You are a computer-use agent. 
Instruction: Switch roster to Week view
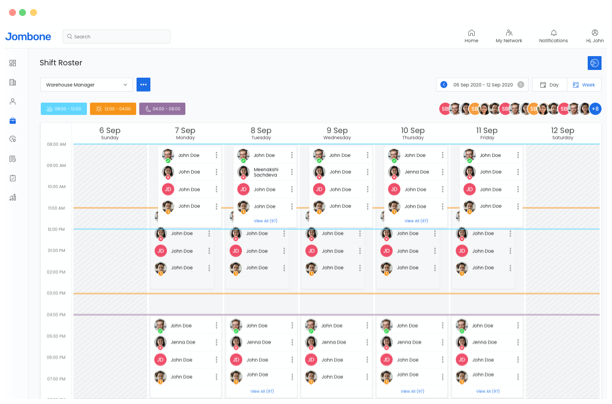click(584, 85)
